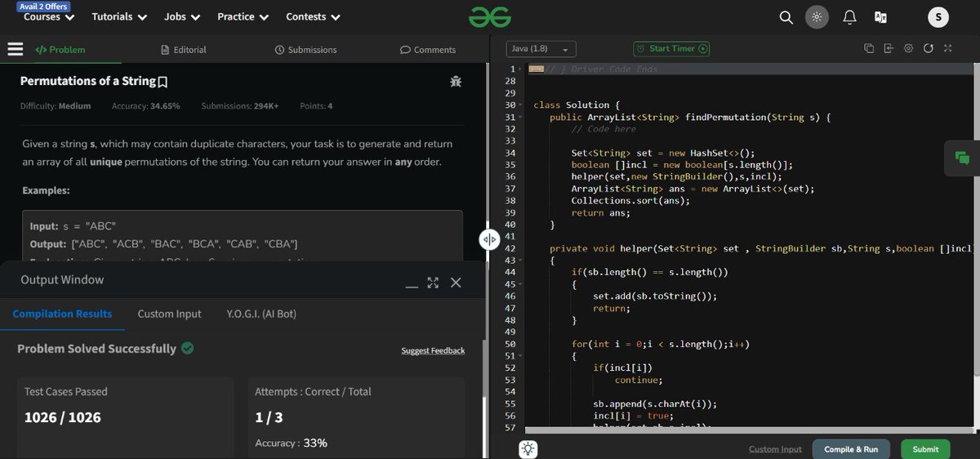Open the user profile avatar S
Viewport: 980px width, 459px height.
[x=938, y=17]
